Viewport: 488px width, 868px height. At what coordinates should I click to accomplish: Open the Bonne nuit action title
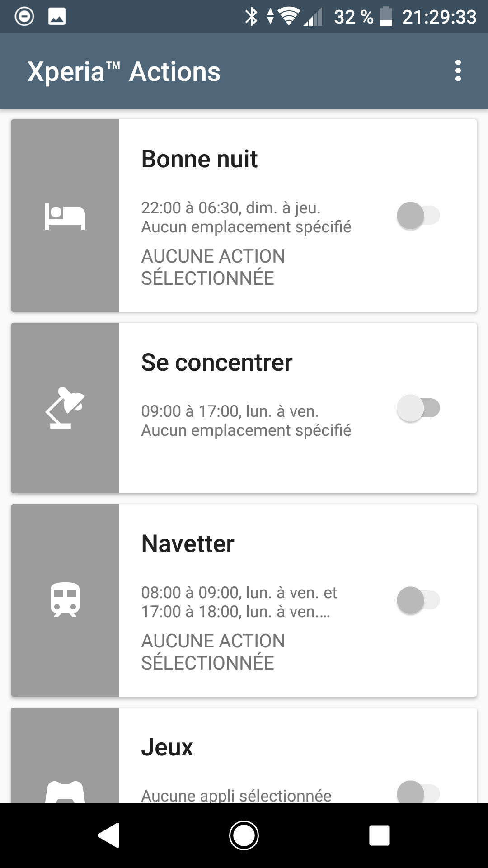199,159
